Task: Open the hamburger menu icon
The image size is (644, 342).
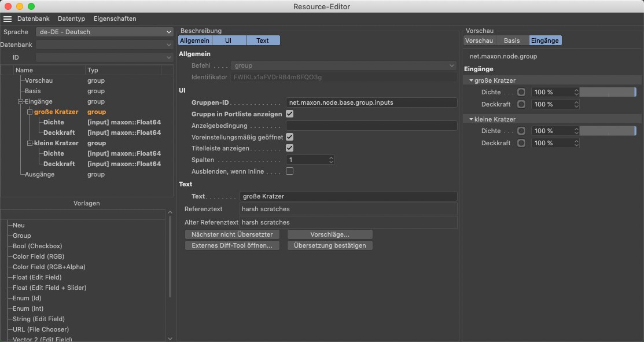Action: tap(8, 19)
